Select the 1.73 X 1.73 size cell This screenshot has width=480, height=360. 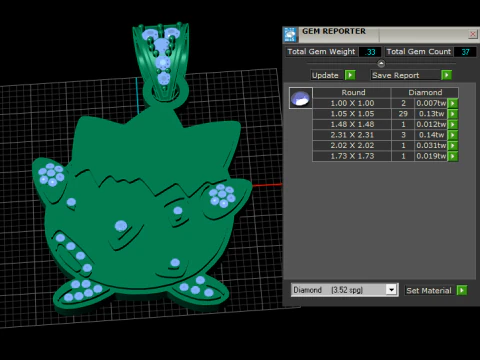pos(352,156)
